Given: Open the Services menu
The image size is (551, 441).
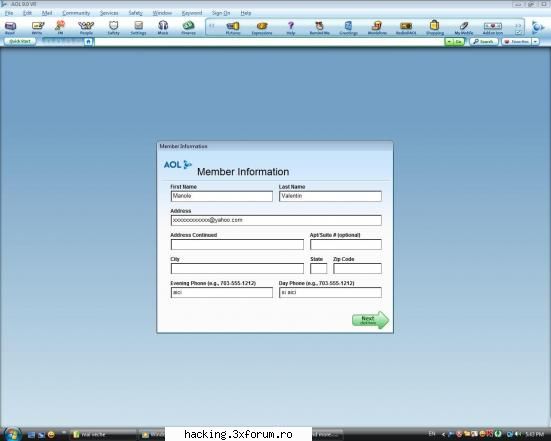Looking at the screenshot, I should [109, 13].
